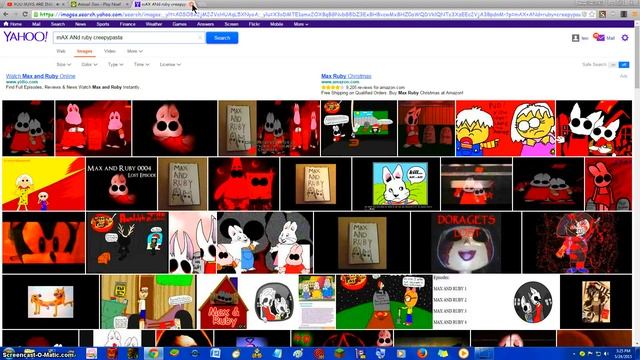
Task: Open the More dropdown beside Video
Action: 135,51
